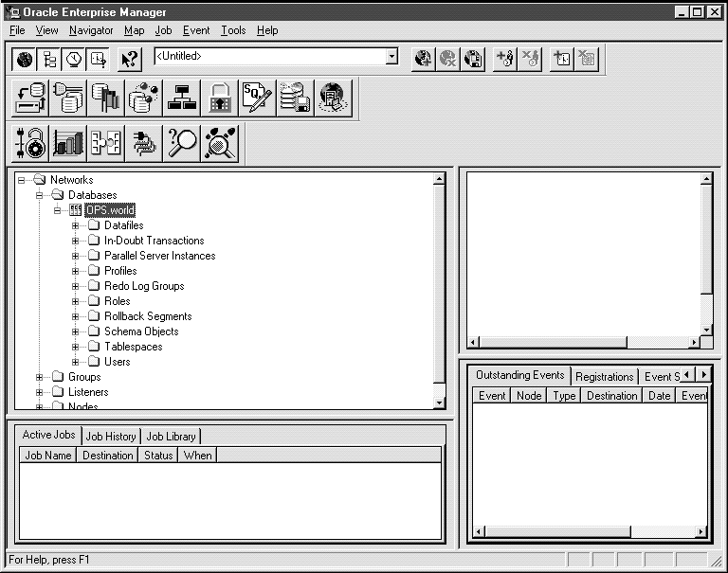The height and width of the screenshot is (573, 728).
Task: Click the remove event set icon
Action: [x=587, y=59]
